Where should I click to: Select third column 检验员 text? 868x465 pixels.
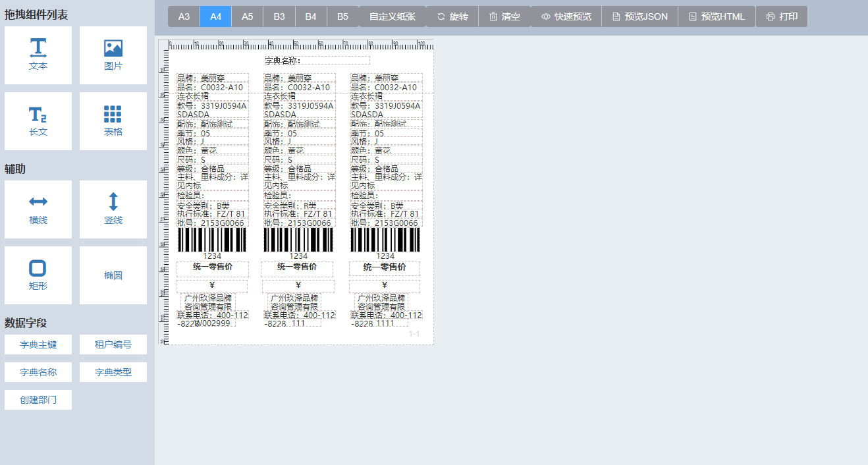[x=387, y=195]
